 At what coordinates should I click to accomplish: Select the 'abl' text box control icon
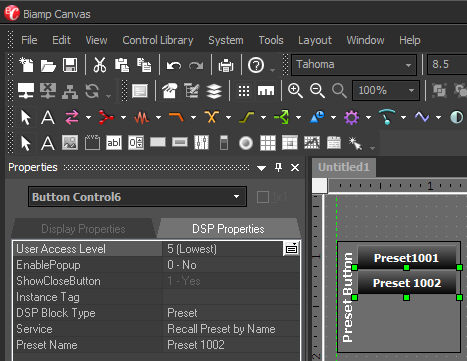coord(114,143)
